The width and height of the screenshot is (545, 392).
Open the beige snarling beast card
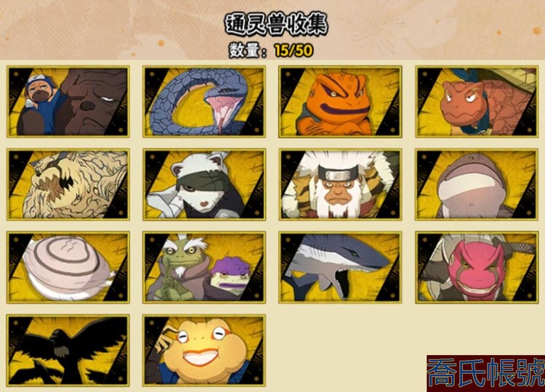[68, 184]
